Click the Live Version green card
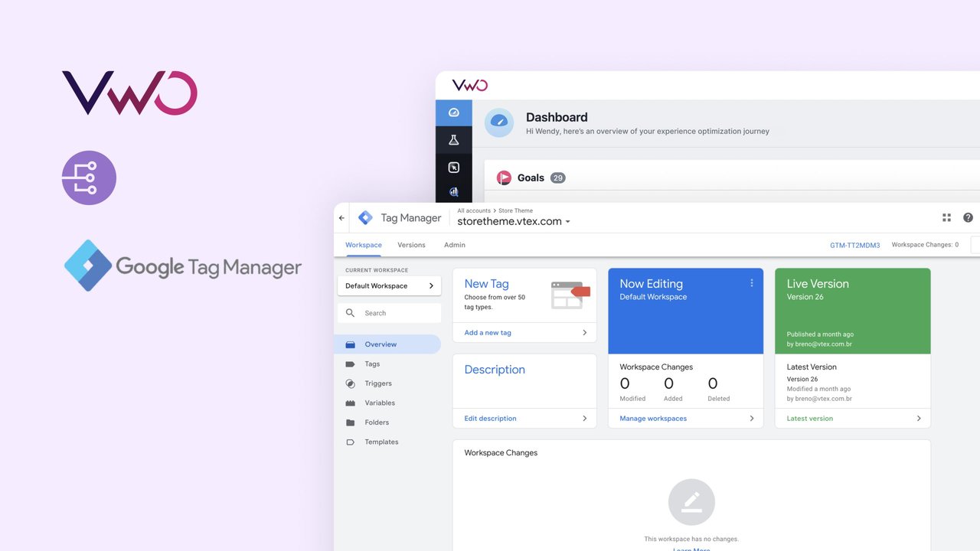This screenshot has height=551, width=980. pyautogui.click(x=853, y=311)
